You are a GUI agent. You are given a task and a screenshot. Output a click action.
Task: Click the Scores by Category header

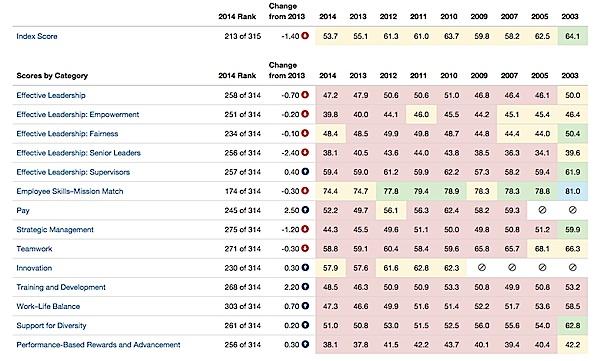pos(52,75)
